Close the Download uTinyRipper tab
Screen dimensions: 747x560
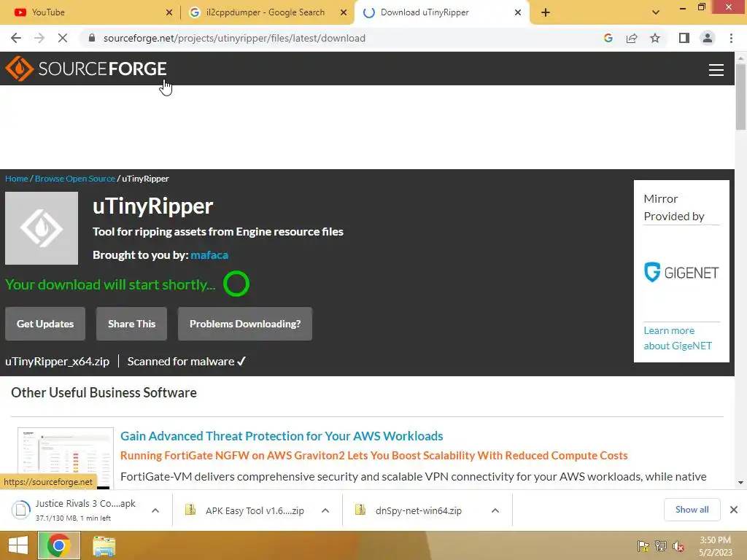tap(518, 12)
